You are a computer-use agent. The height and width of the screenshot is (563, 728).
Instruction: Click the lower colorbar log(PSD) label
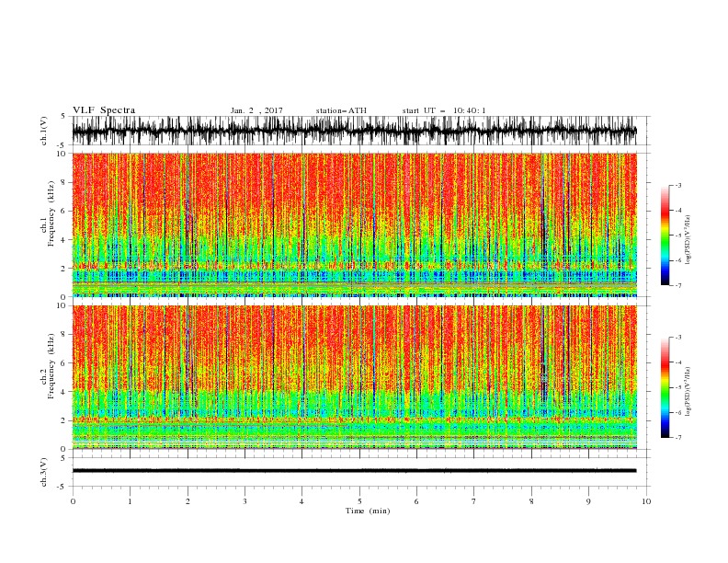[688, 392]
